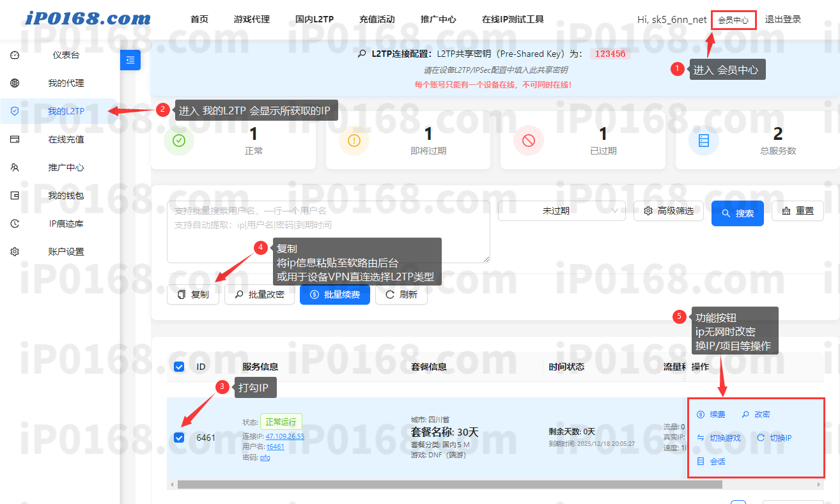This screenshot has width=840, height=504.
Task: Uncheck the checkbox for server 6461
Action: pyautogui.click(x=178, y=438)
